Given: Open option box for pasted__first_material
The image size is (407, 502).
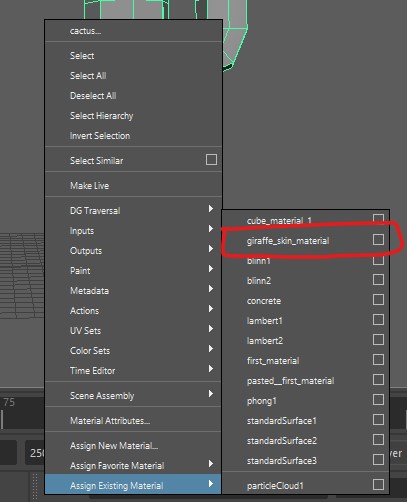Looking at the screenshot, I should pos(378,379).
